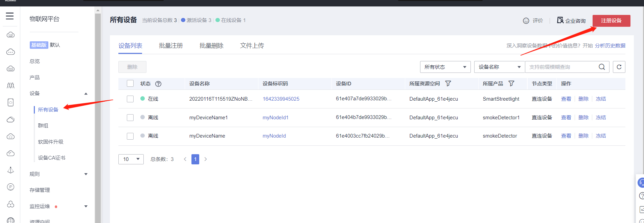
Task: Click the magnifier search icon
Action: click(602, 67)
